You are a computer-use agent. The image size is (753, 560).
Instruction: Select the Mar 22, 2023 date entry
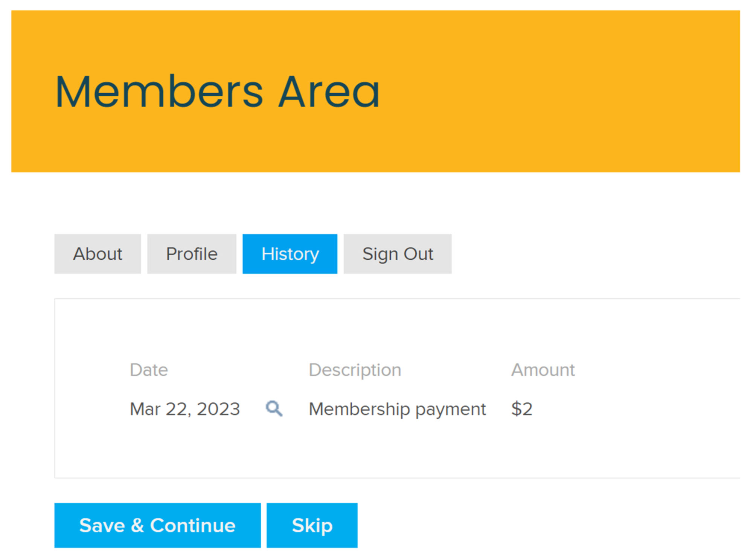184,409
